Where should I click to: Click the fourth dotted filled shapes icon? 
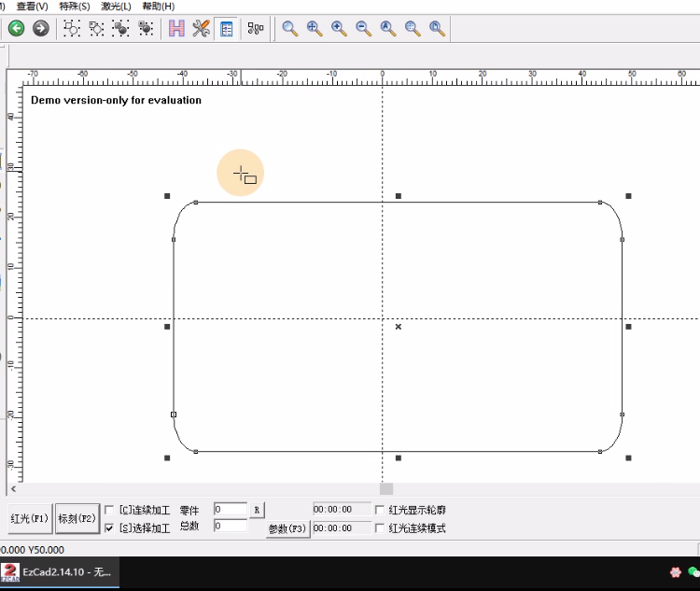[x=146, y=29]
